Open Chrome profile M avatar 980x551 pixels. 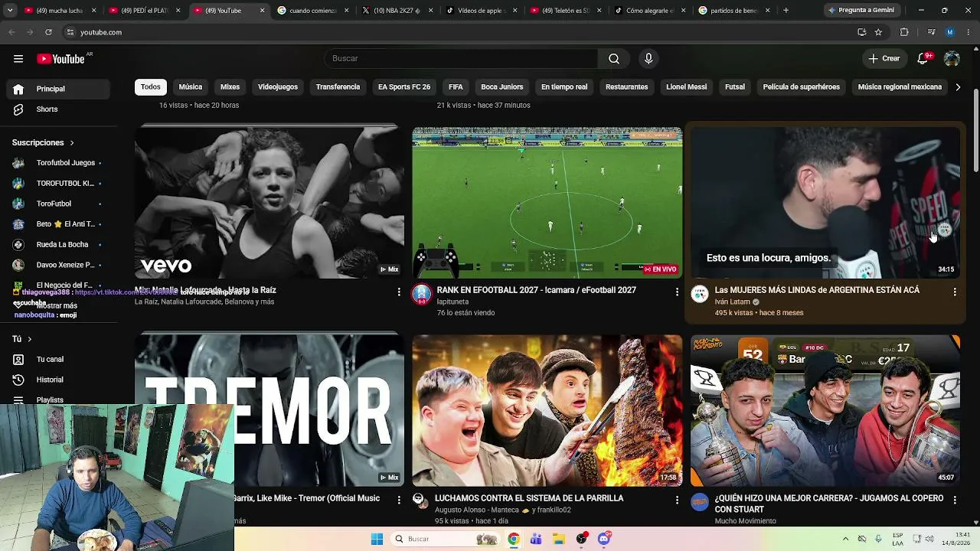pyautogui.click(x=950, y=32)
